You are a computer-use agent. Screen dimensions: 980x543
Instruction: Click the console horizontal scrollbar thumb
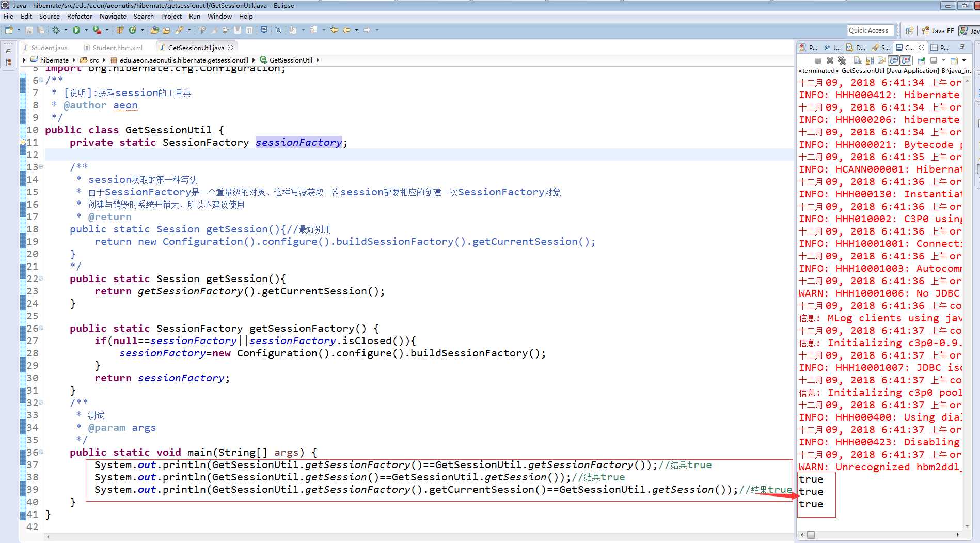click(x=811, y=535)
